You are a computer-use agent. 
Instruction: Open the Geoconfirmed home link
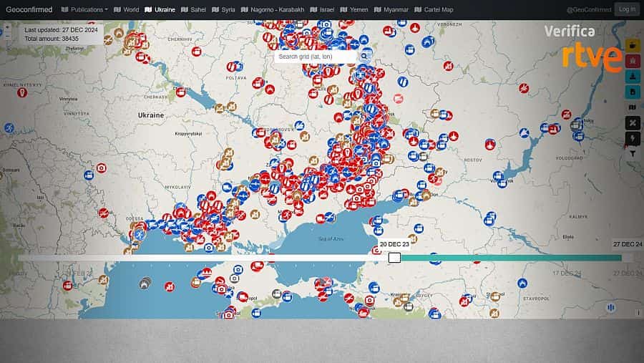(29, 10)
